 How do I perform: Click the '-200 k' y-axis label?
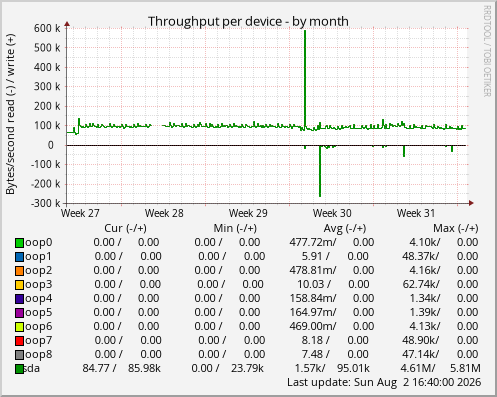(46, 184)
